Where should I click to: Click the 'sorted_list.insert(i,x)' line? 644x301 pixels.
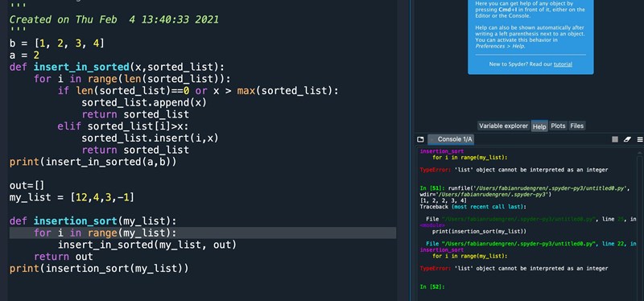point(150,138)
